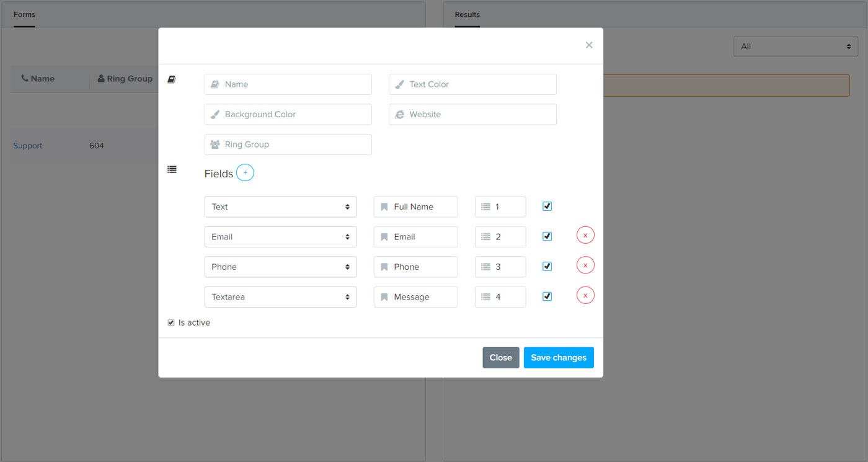
Task: Switch to the Results tab
Action: (x=467, y=14)
